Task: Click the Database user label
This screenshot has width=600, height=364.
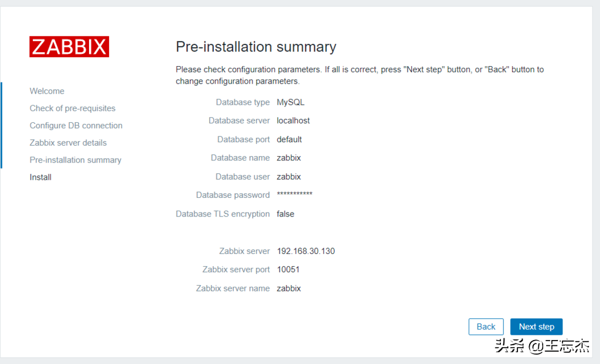Action: (243, 177)
